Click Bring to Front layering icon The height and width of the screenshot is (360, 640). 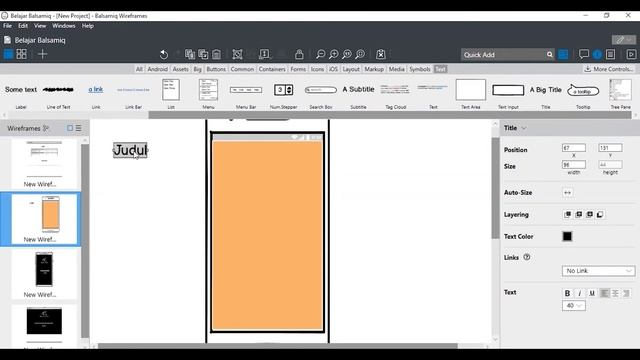point(568,215)
